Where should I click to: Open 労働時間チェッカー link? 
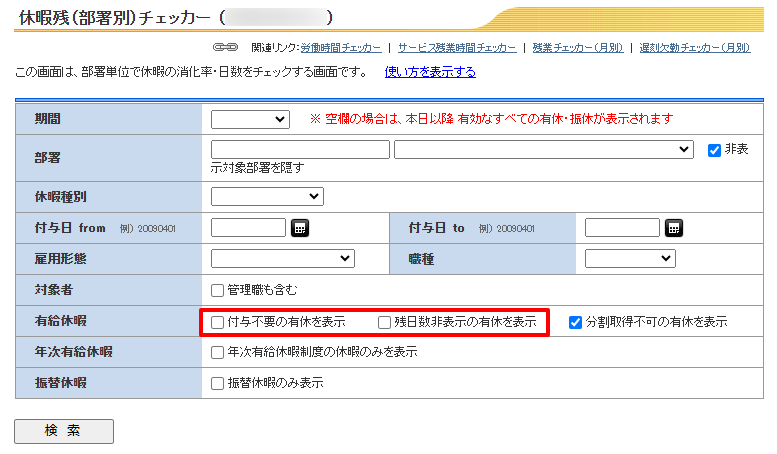[341, 48]
